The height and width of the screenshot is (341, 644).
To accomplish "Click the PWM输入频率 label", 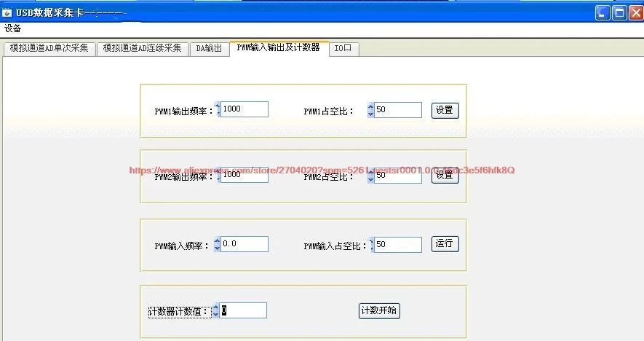I will (x=181, y=246).
